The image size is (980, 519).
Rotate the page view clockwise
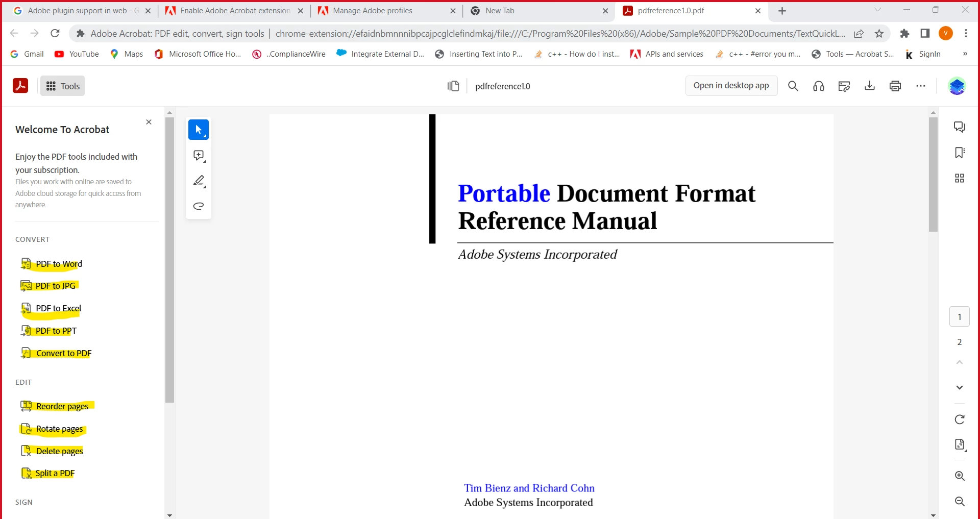coord(960,419)
